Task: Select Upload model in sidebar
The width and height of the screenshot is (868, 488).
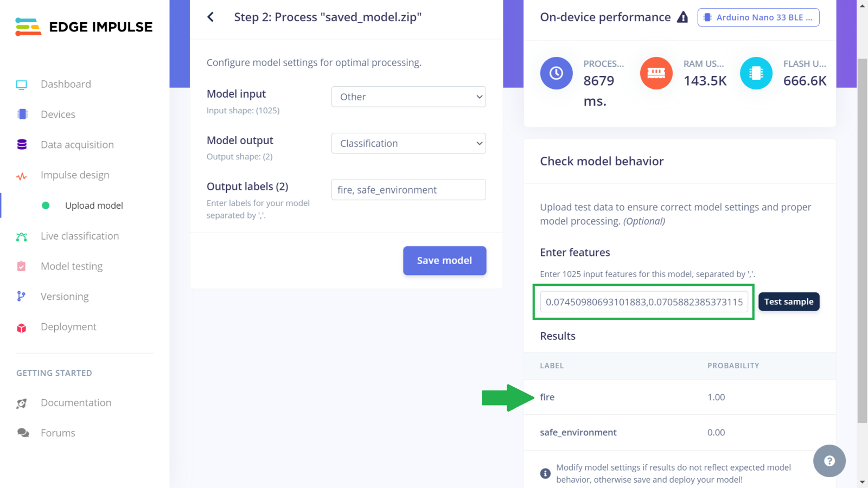Action: coord(94,206)
